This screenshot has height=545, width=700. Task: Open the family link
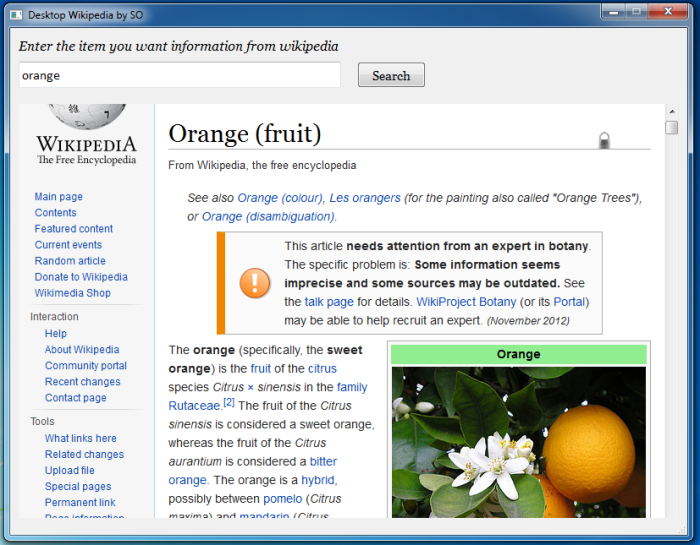pos(352,387)
